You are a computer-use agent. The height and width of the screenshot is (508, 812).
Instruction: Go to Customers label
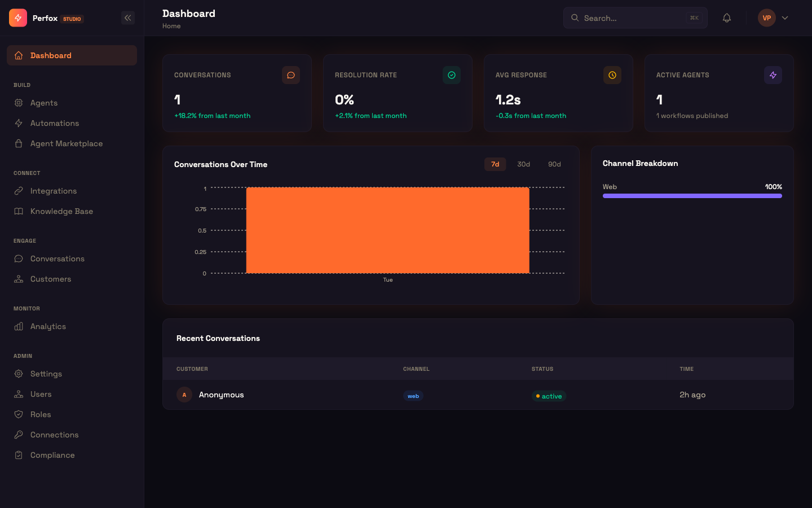pos(51,279)
